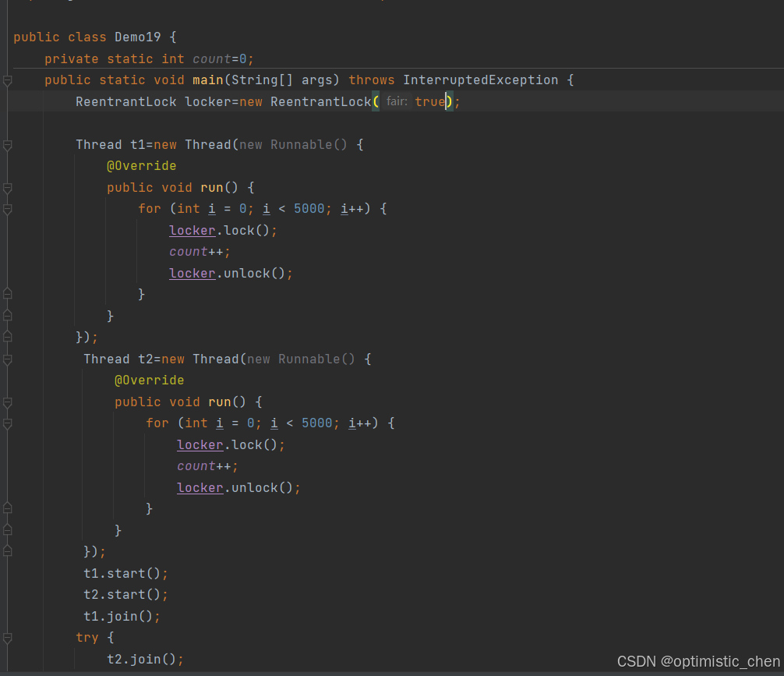Click 'Thread t1' variable declaration
The height and width of the screenshot is (676, 784).
(x=111, y=144)
